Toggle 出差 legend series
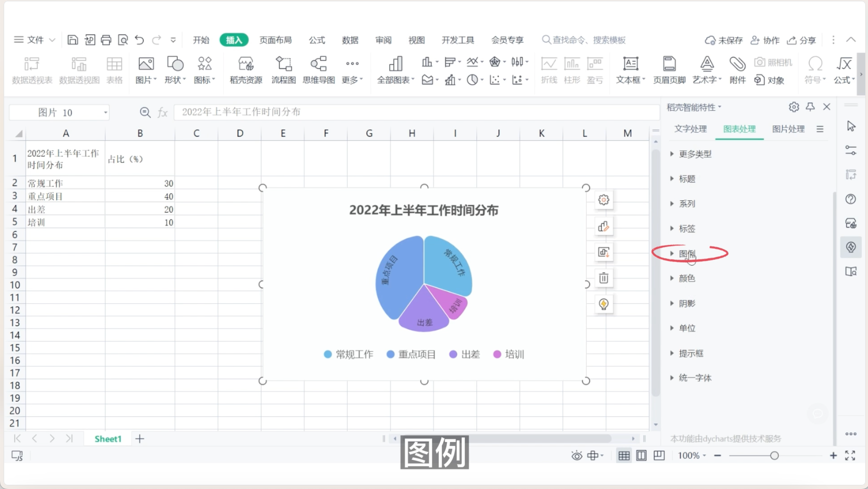 (465, 355)
